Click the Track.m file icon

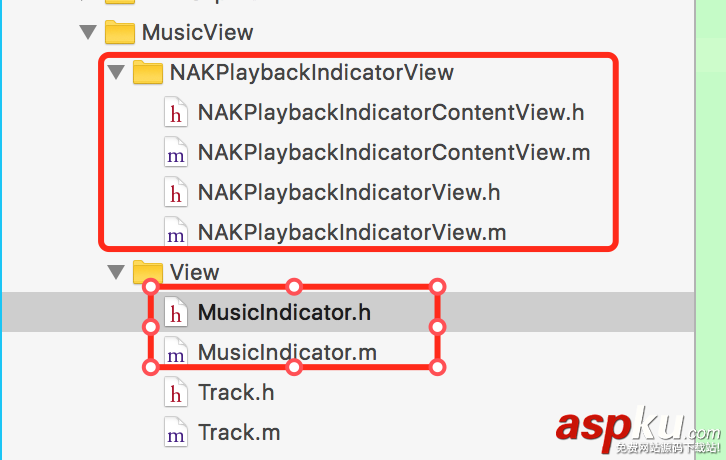(176, 433)
